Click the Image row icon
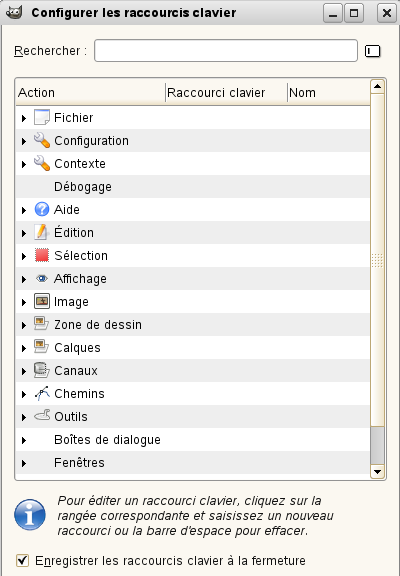 point(42,301)
